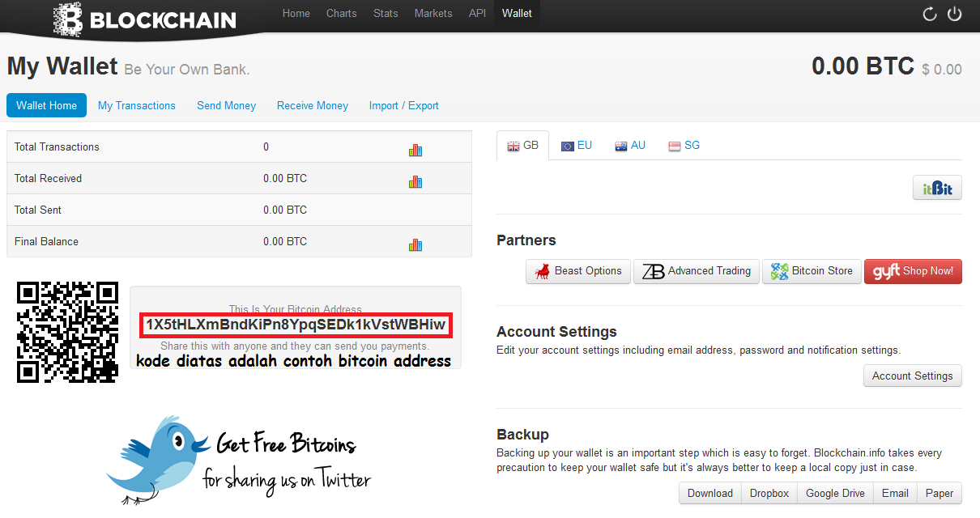Select the AU region tab

(x=630, y=146)
